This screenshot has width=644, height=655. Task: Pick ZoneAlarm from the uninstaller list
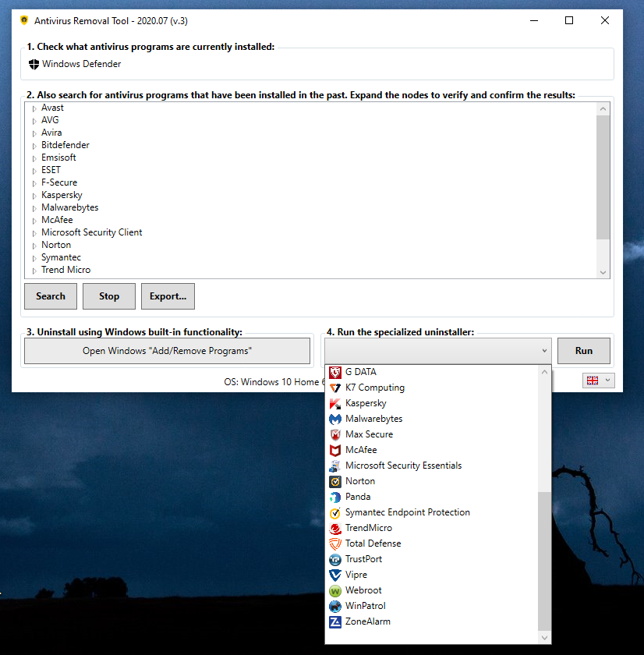pyautogui.click(x=433, y=621)
